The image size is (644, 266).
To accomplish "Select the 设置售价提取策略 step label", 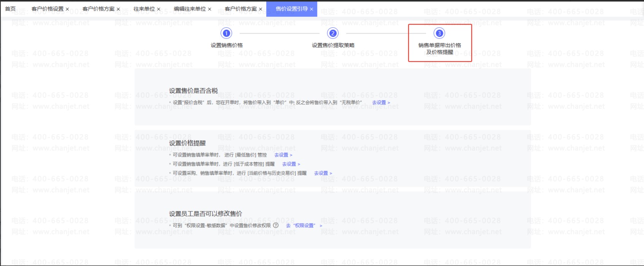I will click(x=333, y=45).
